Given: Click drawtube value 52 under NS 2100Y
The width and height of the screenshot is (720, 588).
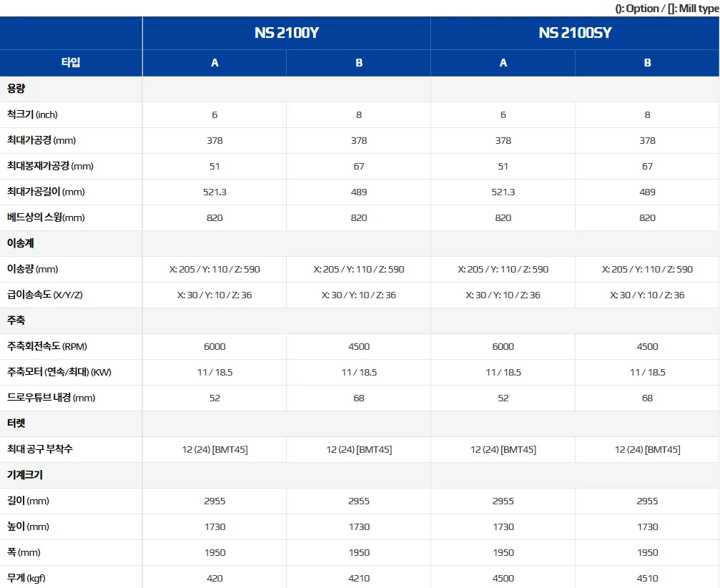Looking at the screenshot, I should 214,398.
